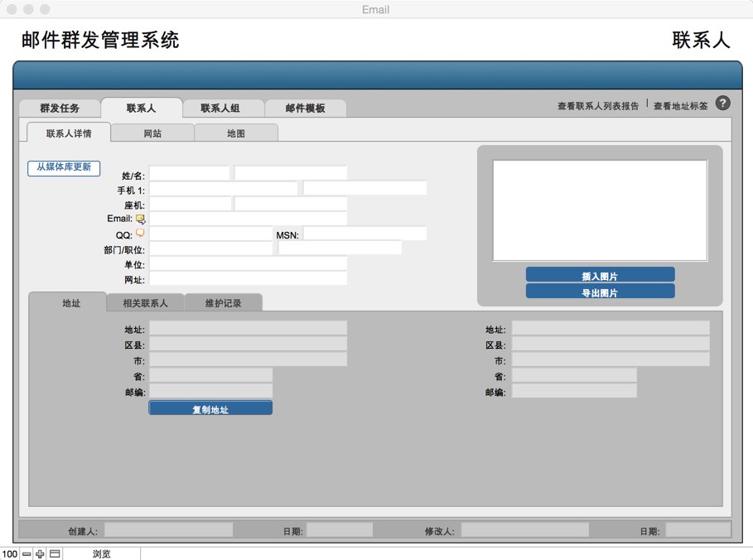Switch to the 群发任务 tab

click(60, 109)
